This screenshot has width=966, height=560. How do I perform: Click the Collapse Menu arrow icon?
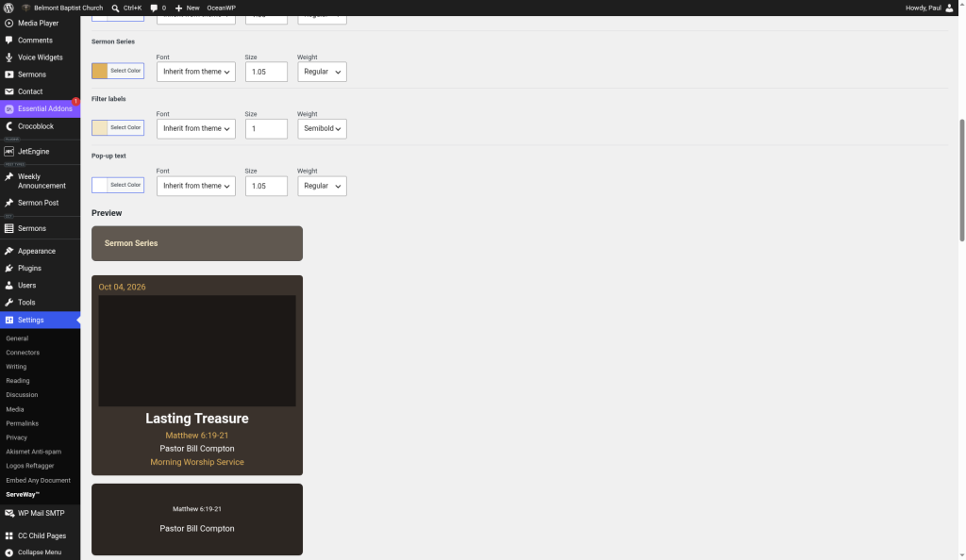coord(8,552)
